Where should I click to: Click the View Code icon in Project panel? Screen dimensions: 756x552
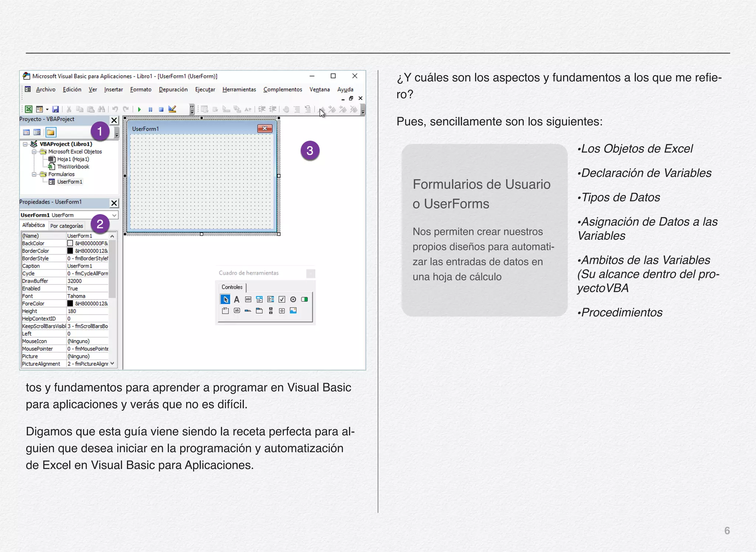pos(27,132)
